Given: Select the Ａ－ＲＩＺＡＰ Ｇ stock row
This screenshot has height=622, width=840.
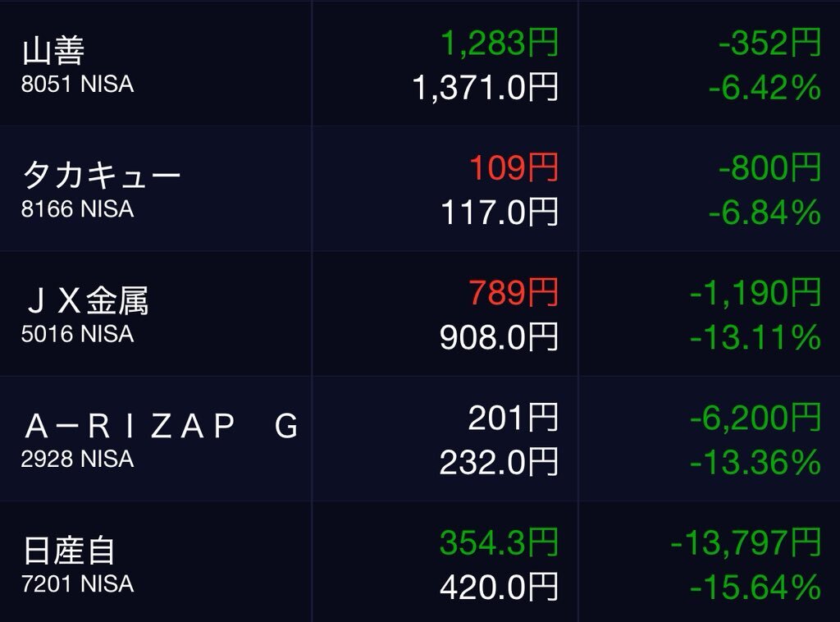Looking at the screenshot, I should tap(420, 438).
